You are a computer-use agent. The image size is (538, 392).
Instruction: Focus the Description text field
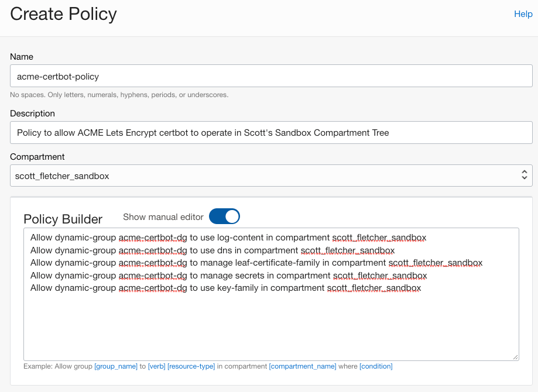pyautogui.click(x=271, y=133)
